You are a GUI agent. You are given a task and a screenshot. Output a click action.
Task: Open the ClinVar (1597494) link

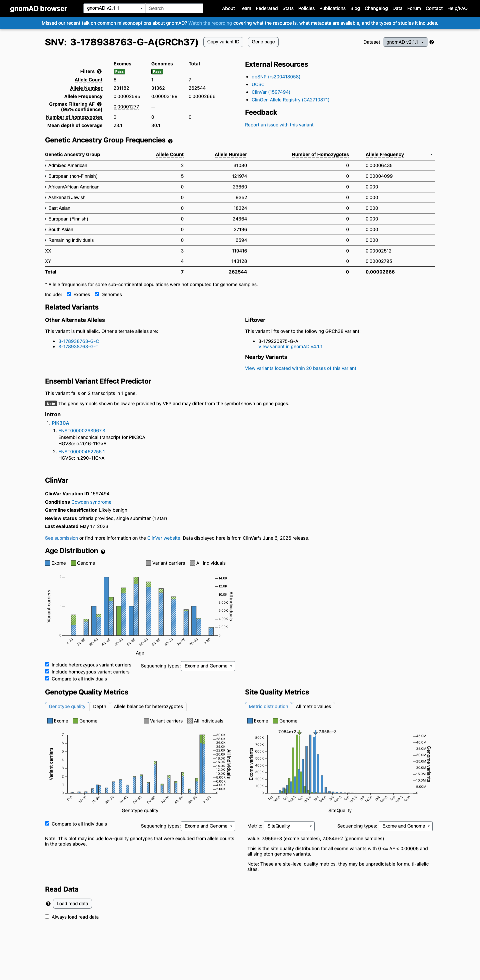pos(271,92)
